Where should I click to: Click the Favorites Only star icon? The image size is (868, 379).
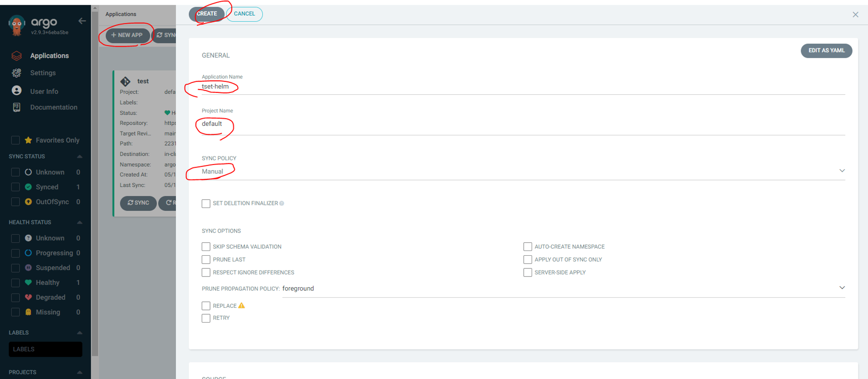point(28,140)
